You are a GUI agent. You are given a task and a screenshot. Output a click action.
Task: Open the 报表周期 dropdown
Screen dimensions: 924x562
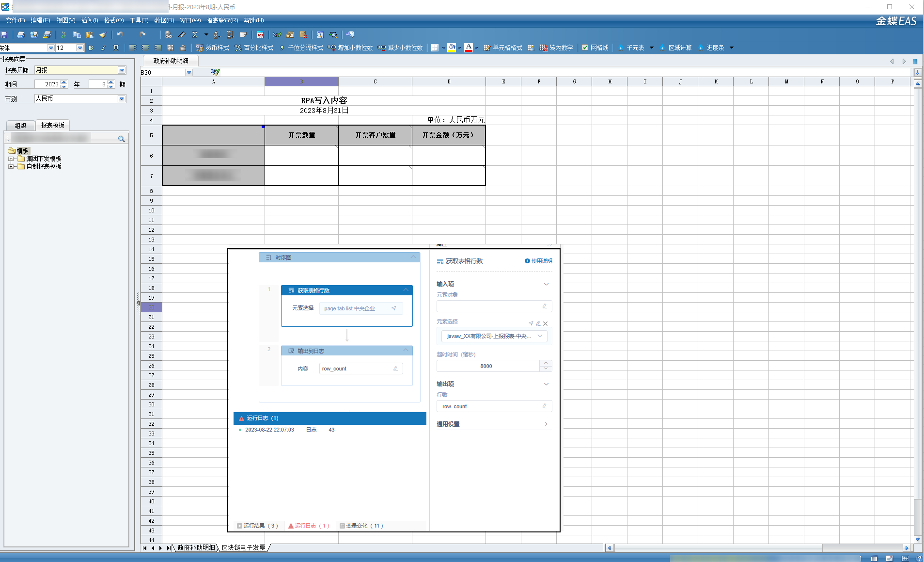pos(122,70)
